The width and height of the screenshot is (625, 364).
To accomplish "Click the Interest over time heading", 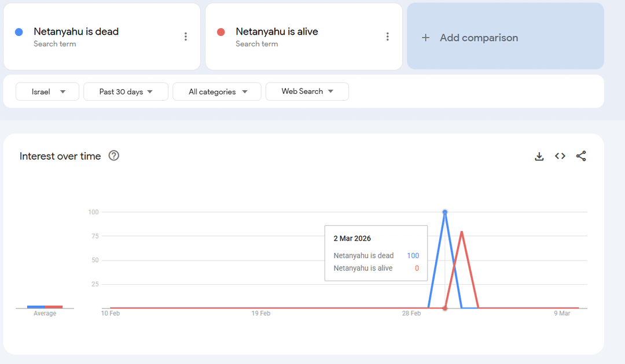I will pos(60,156).
